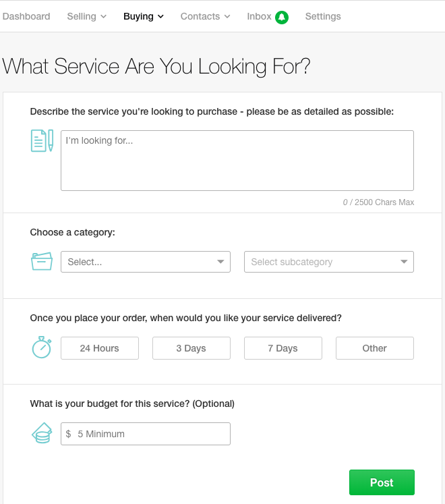Open the category Select dropdown

click(x=146, y=262)
